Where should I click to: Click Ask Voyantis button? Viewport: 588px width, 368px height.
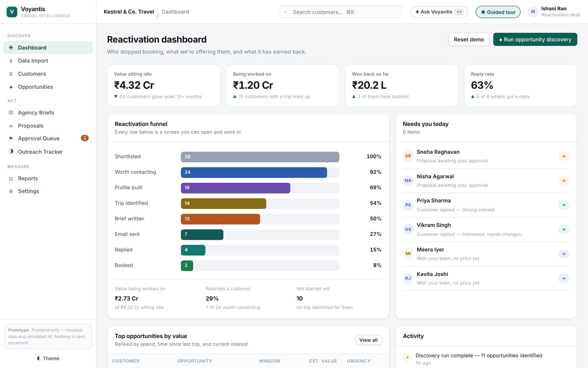(x=439, y=12)
